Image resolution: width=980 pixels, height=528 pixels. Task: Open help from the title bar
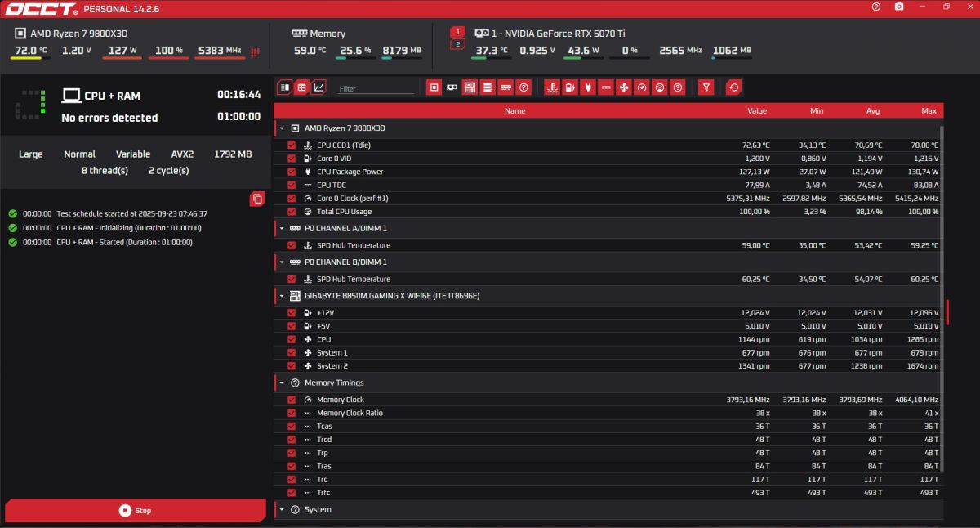(x=876, y=7)
